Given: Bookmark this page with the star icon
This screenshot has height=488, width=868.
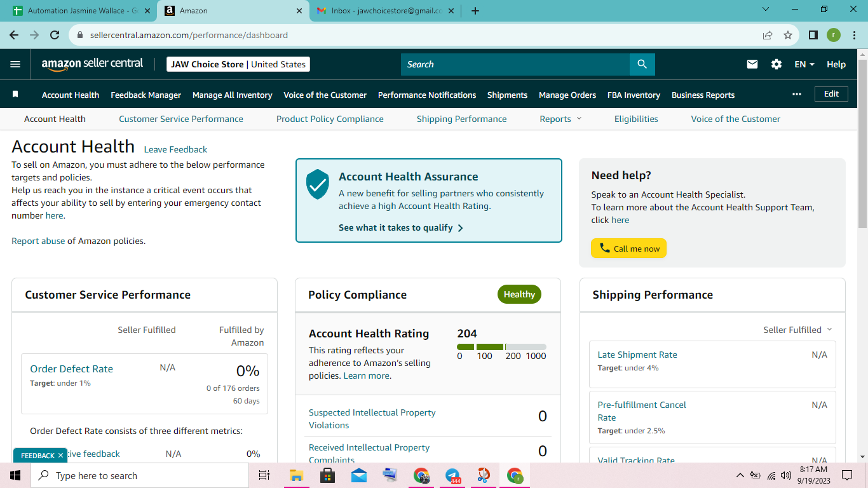Looking at the screenshot, I should pyautogui.click(x=788, y=36).
